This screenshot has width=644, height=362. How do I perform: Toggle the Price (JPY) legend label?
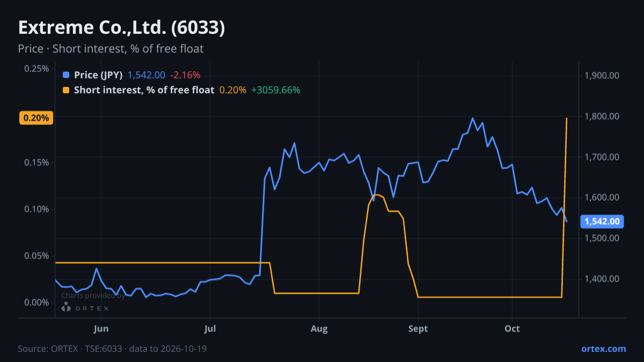click(98, 75)
